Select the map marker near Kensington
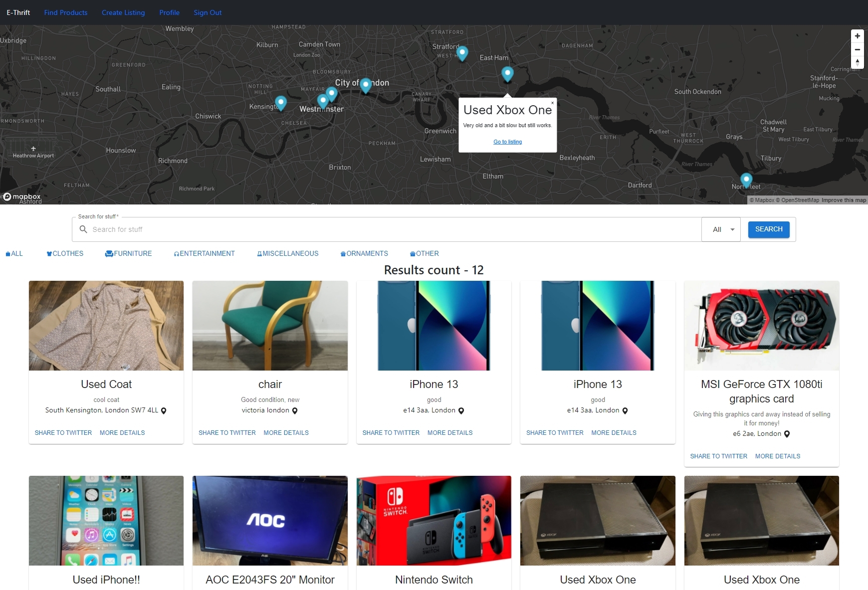Image resolution: width=868 pixels, height=590 pixels. (281, 103)
